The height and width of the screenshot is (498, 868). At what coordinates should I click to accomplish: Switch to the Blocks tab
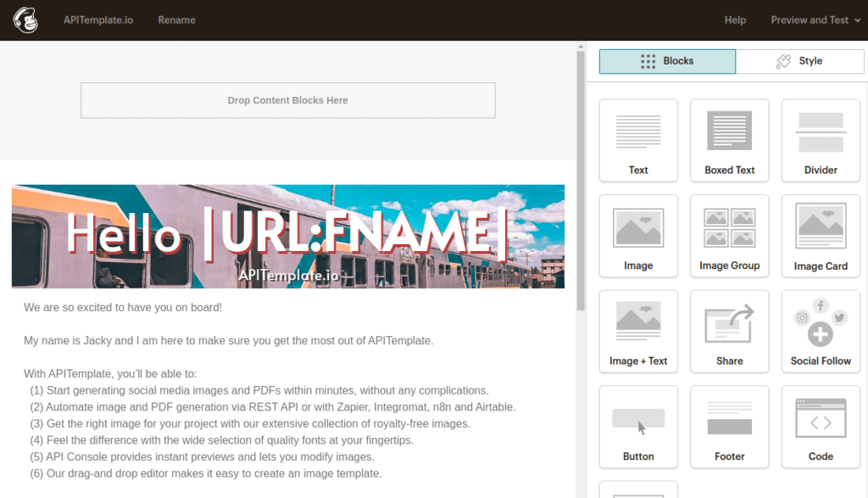pos(667,61)
